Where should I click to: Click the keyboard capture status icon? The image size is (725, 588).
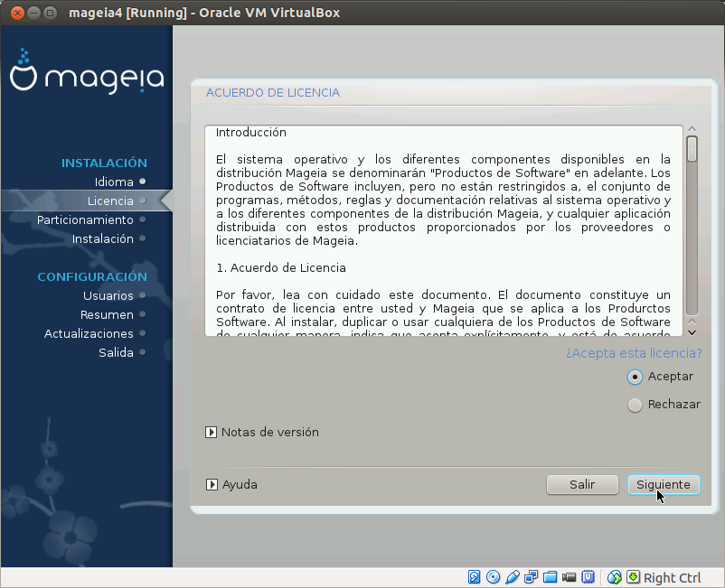pos(633,576)
